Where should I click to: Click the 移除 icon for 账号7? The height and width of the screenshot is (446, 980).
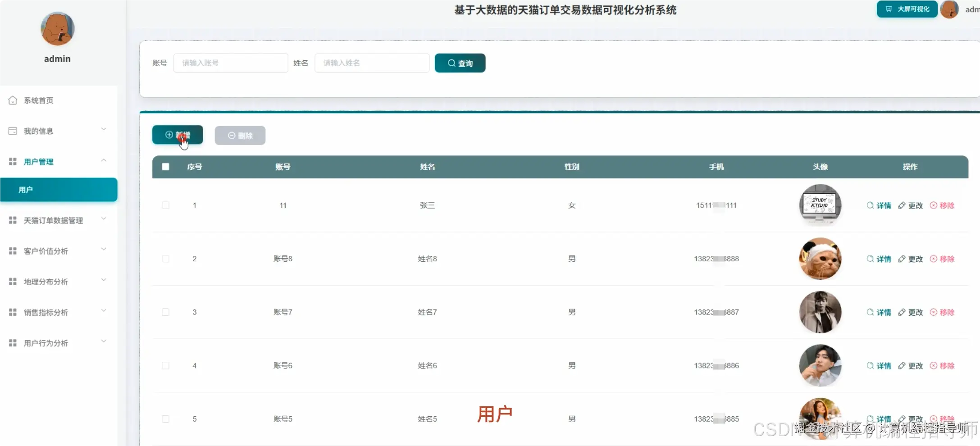click(x=933, y=312)
